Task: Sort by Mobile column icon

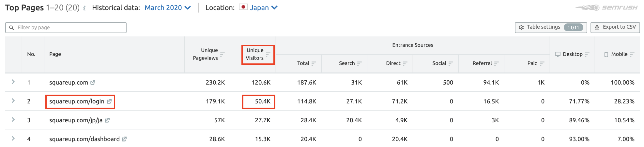Action: coord(632,54)
